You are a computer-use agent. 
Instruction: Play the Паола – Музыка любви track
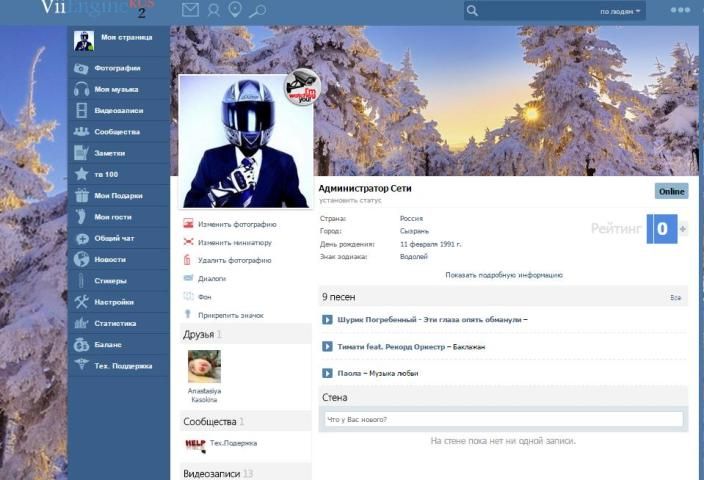click(x=327, y=373)
